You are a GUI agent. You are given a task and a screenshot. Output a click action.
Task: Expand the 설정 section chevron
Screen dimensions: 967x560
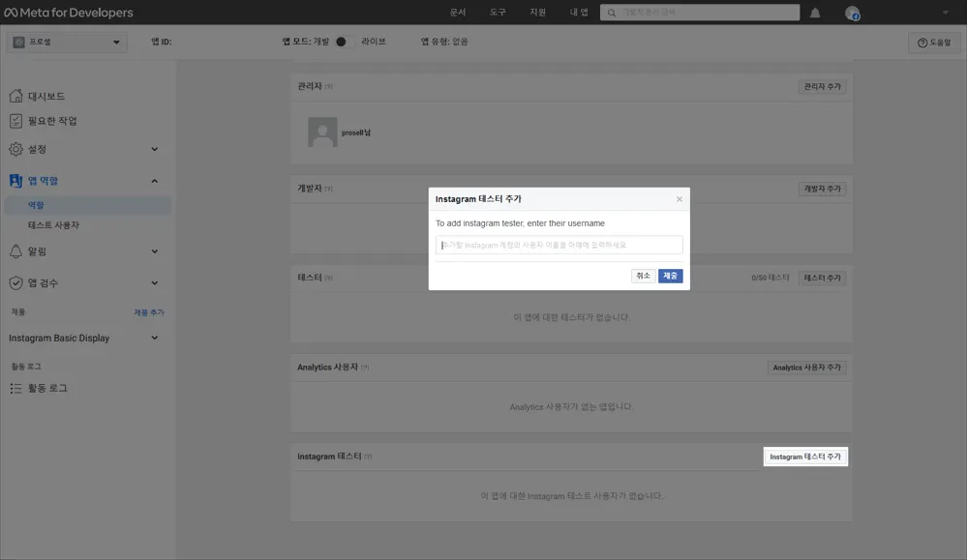[x=155, y=149]
